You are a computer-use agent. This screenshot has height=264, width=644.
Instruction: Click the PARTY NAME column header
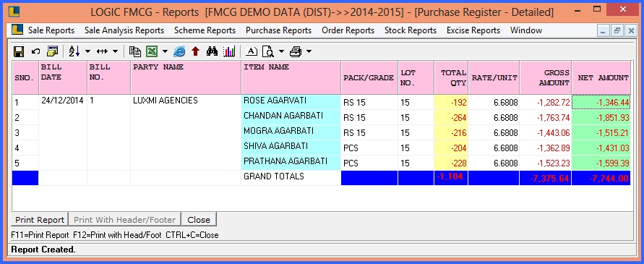point(186,77)
